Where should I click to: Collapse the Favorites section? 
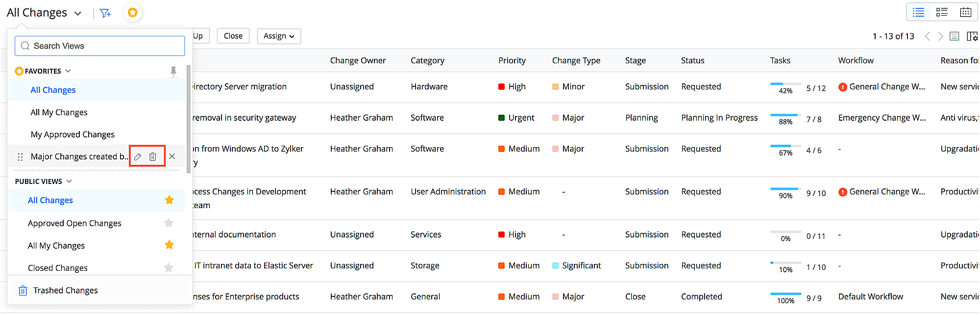click(68, 71)
